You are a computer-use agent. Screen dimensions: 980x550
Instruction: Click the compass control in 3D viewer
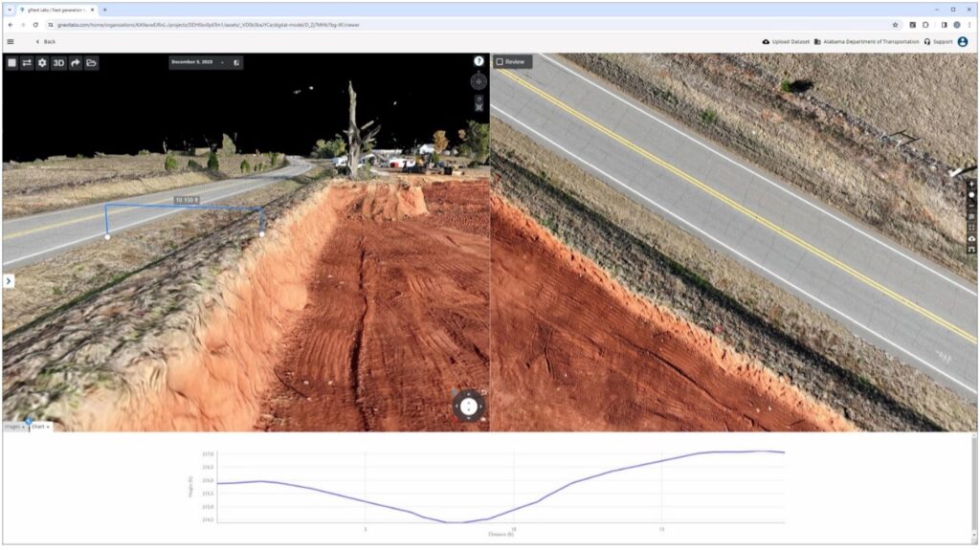click(x=479, y=81)
